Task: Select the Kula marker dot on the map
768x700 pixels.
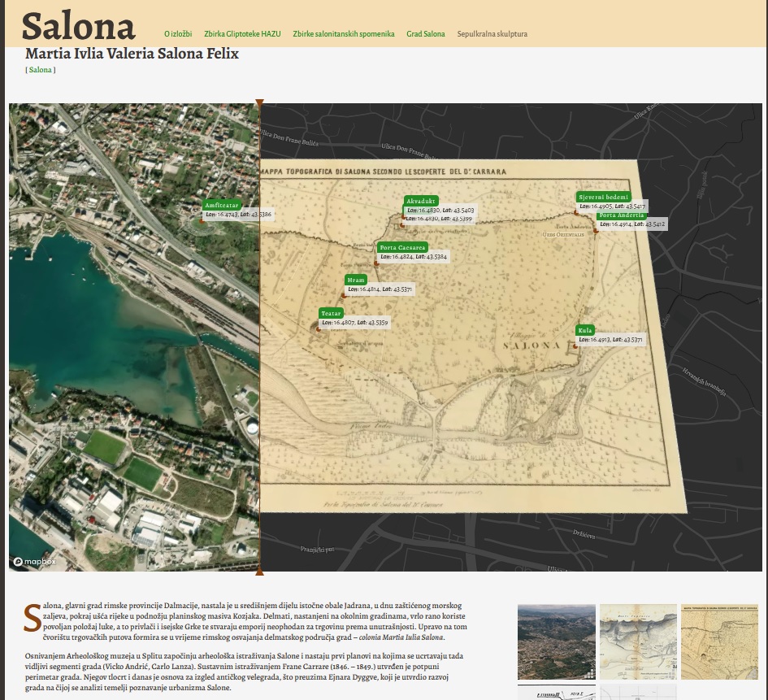Action: (575, 346)
